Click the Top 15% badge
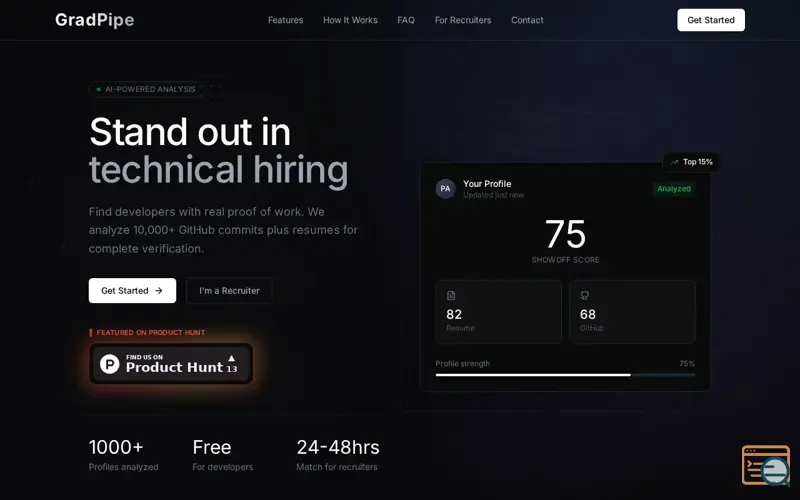 (x=691, y=162)
